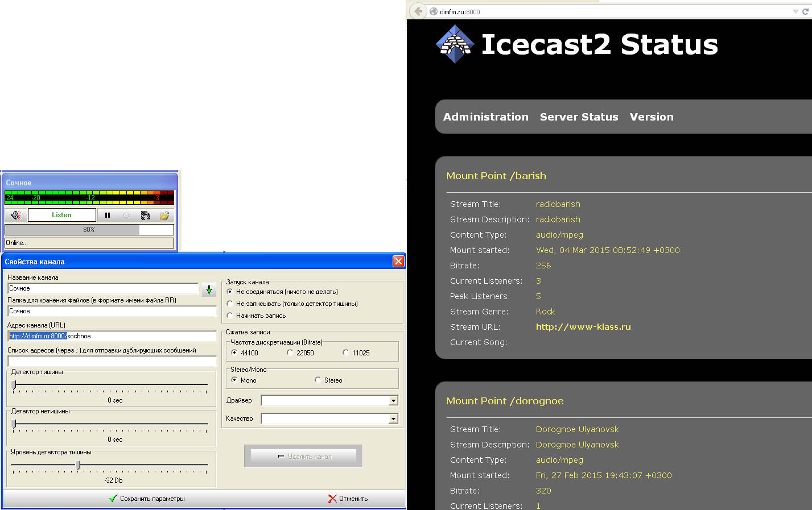812x510 pixels.
Task: Click the 'Mount Point /dorognoe' heading
Action: coord(505,401)
